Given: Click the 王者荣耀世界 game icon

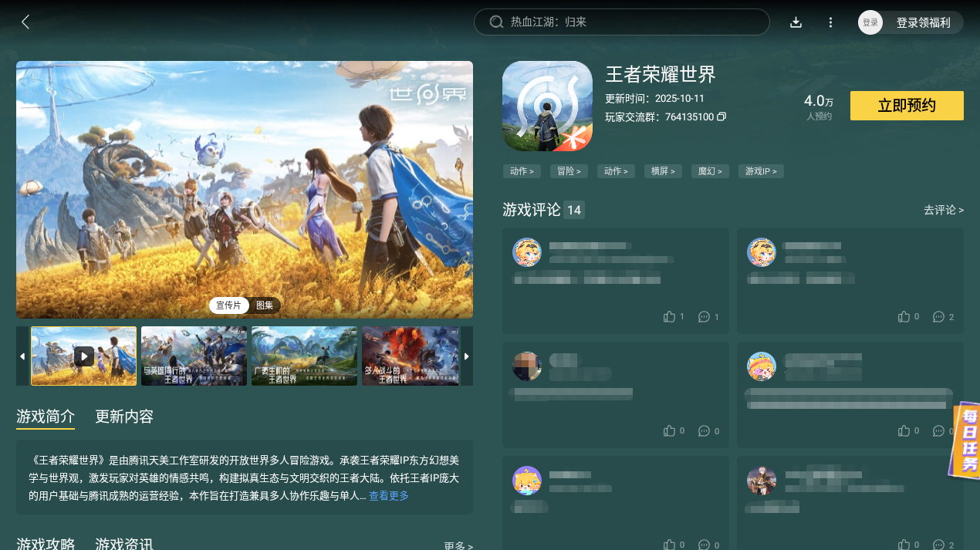Looking at the screenshot, I should pos(547,106).
